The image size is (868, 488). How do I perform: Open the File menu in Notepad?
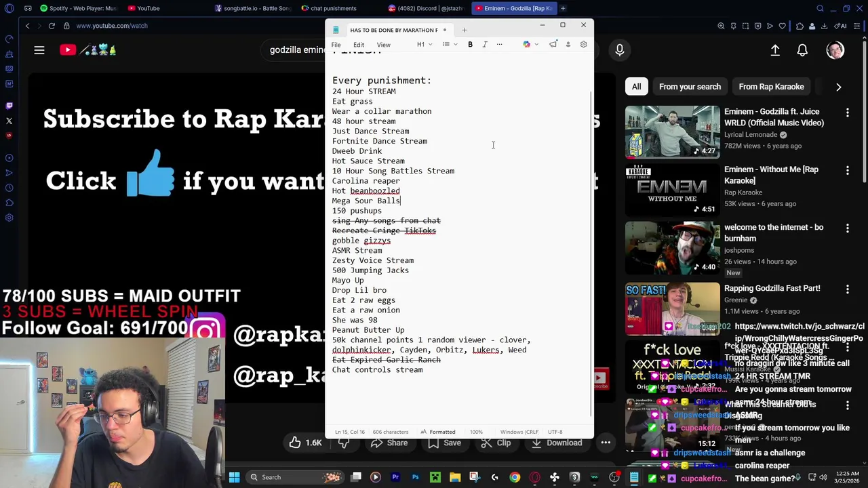pyautogui.click(x=336, y=45)
